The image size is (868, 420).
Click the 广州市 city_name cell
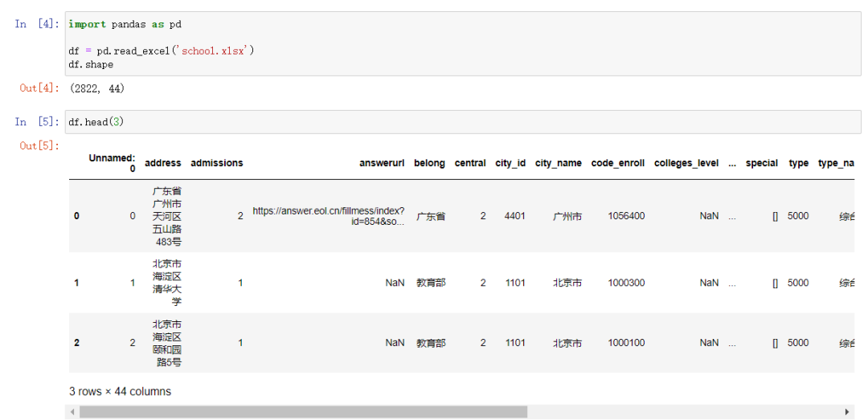567,216
